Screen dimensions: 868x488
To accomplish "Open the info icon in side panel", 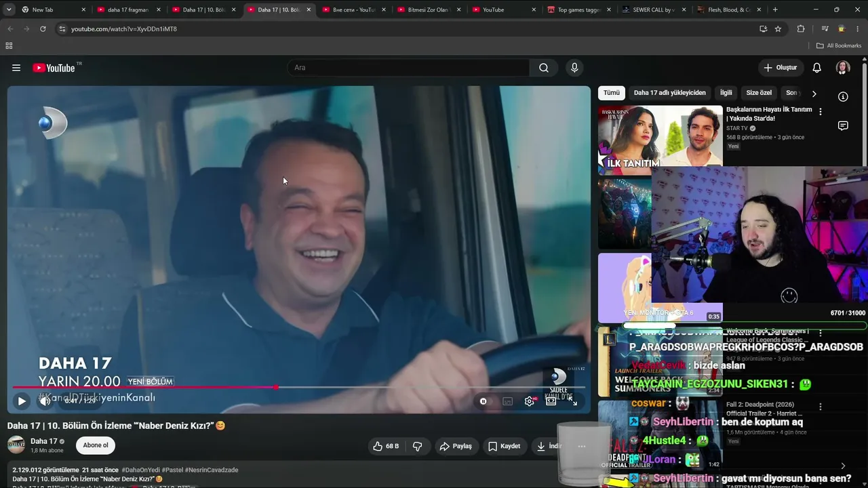I will 843,97.
